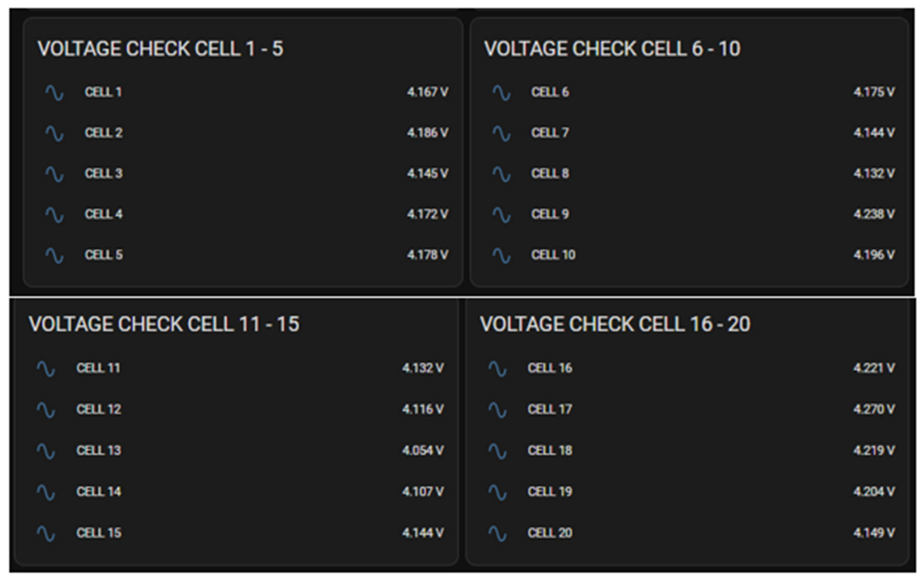The height and width of the screenshot is (581, 924).
Task: Click the sine wave icon beside CELL 12
Action: tap(46, 410)
